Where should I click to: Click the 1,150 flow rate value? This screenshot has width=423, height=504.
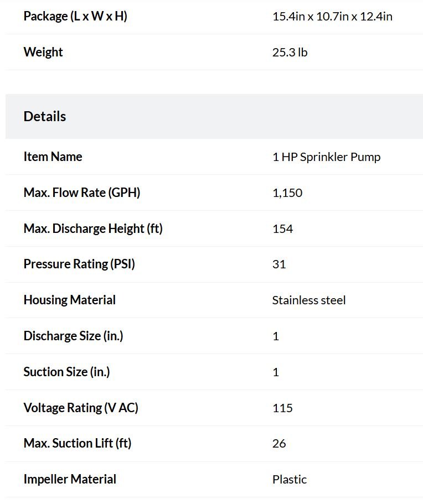pyautogui.click(x=287, y=193)
